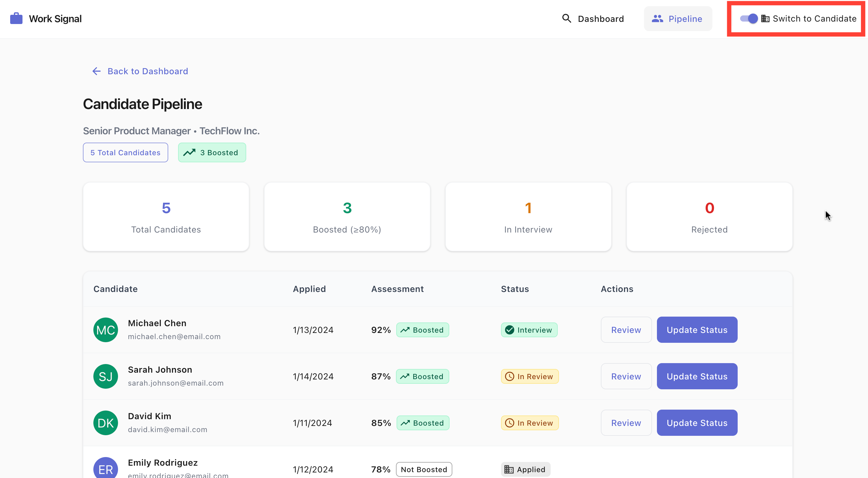This screenshot has width=868, height=478.
Task: Click the Dashboard magnifier icon
Action: tap(566, 18)
